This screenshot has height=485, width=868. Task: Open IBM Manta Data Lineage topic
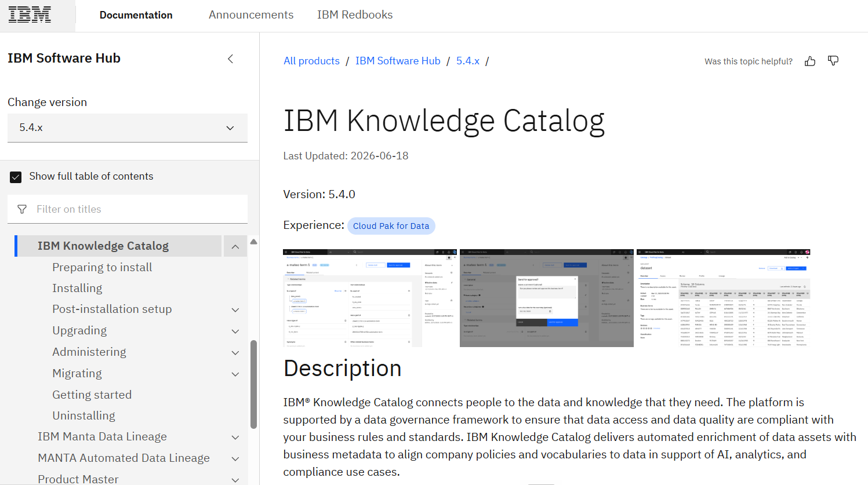[x=102, y=436]
